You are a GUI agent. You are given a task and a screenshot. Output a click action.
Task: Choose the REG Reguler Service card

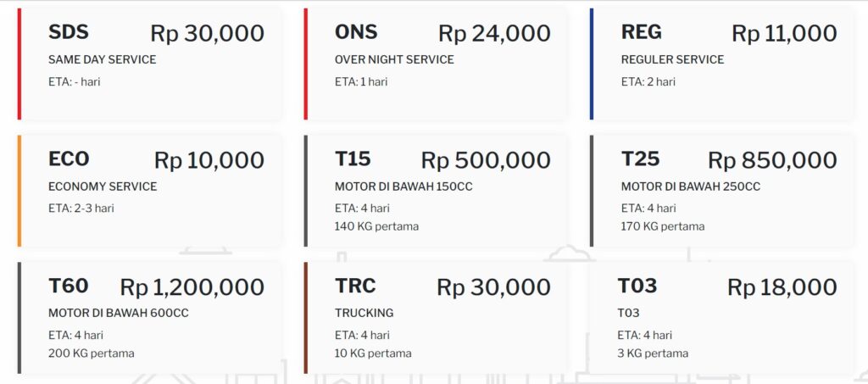(721, 63)
